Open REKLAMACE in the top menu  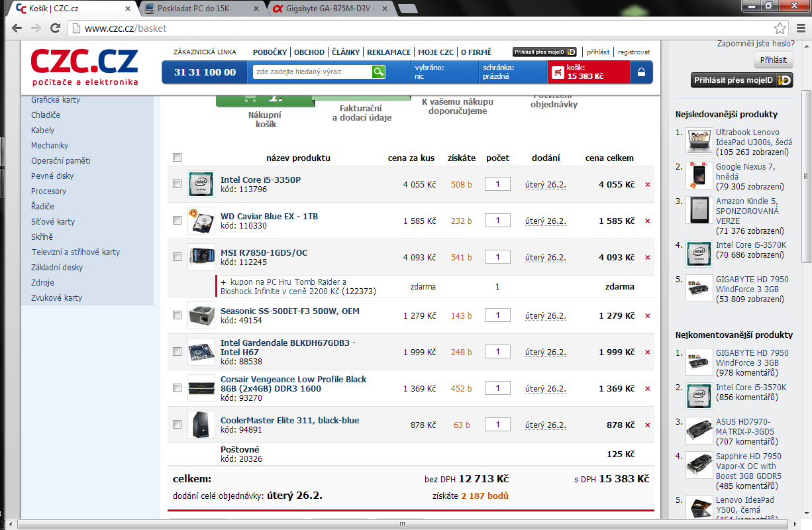[389, 52]
